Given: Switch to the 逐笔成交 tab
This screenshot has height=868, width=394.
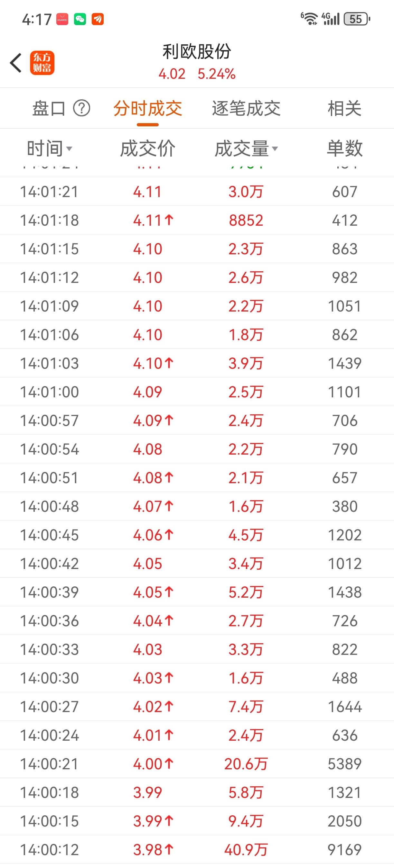Looking at the screenshot, I should tap(246, 109).
